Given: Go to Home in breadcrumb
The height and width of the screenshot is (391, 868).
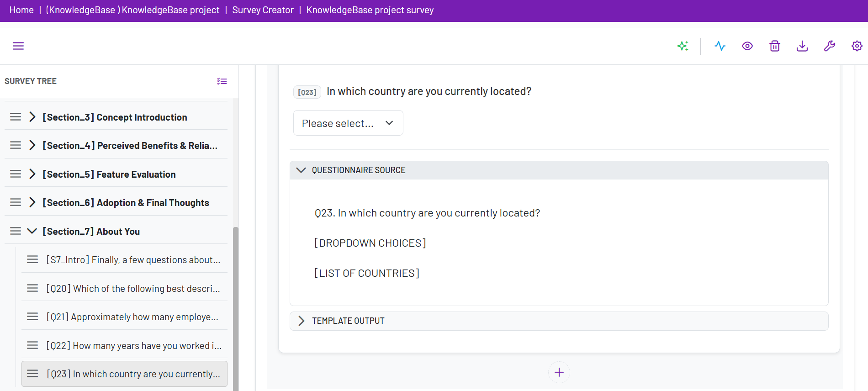Looking at the screenshot, I should 21,10.
